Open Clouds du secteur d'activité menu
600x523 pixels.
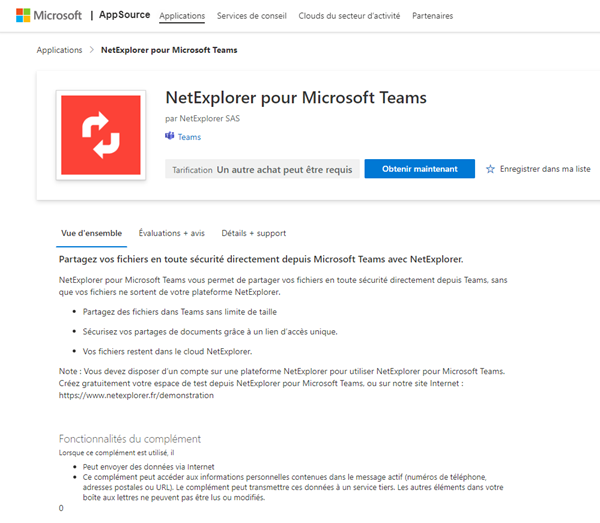[349, 16]
